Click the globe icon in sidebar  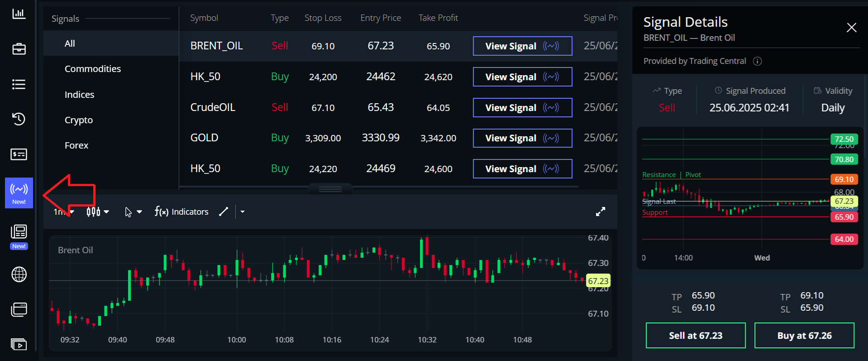click(19, 274)
